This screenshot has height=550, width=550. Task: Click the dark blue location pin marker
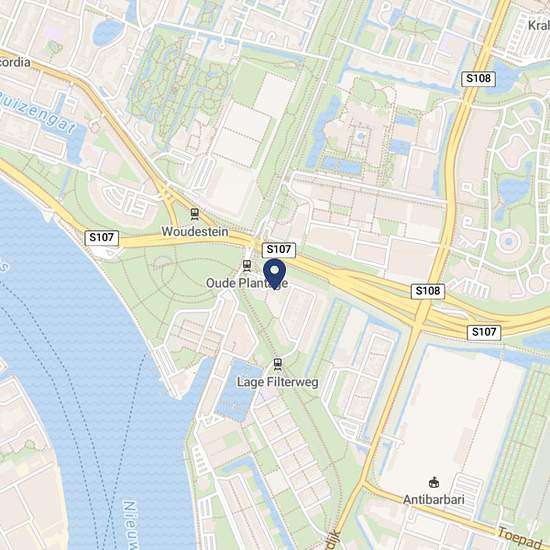[274, 274]
